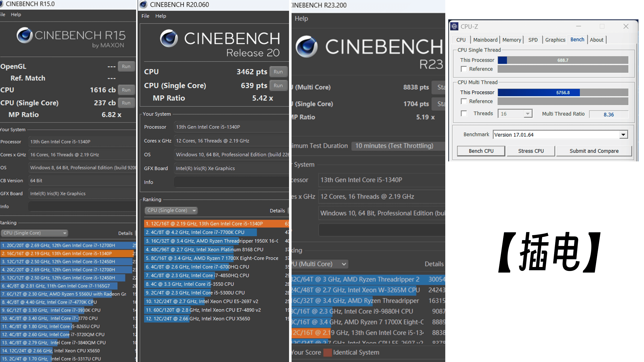Click the CPU-Z app icon in title bar
644x362 pixels.
pos(454,26)
